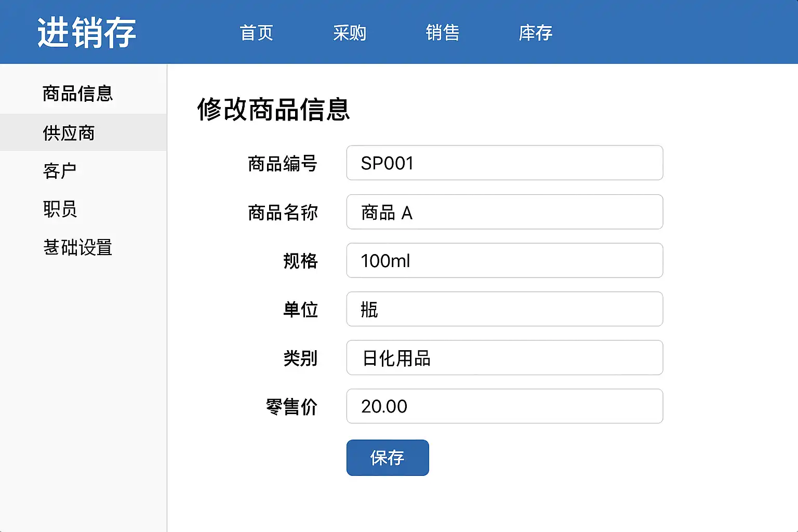798x532 pixels.
Task: Go to 客户 in the sidebar
Action: (60, 171)
